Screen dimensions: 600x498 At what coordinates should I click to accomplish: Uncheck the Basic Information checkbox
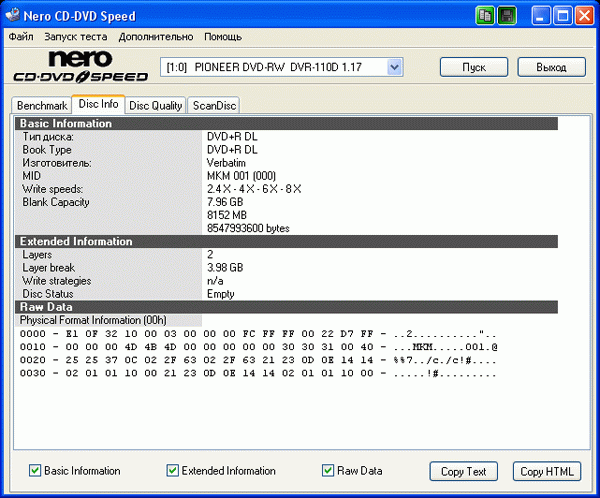click(x=35, y=470)
